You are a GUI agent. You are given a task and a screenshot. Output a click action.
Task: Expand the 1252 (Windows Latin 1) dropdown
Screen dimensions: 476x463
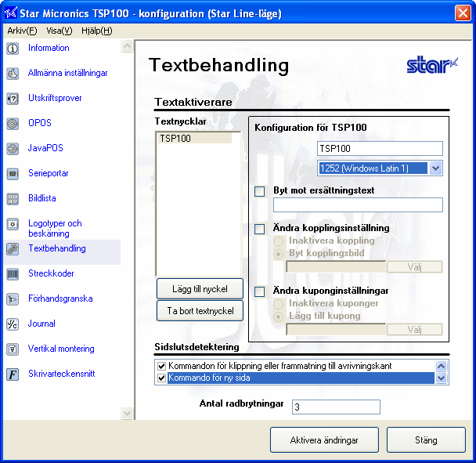[x=435, y=168]
